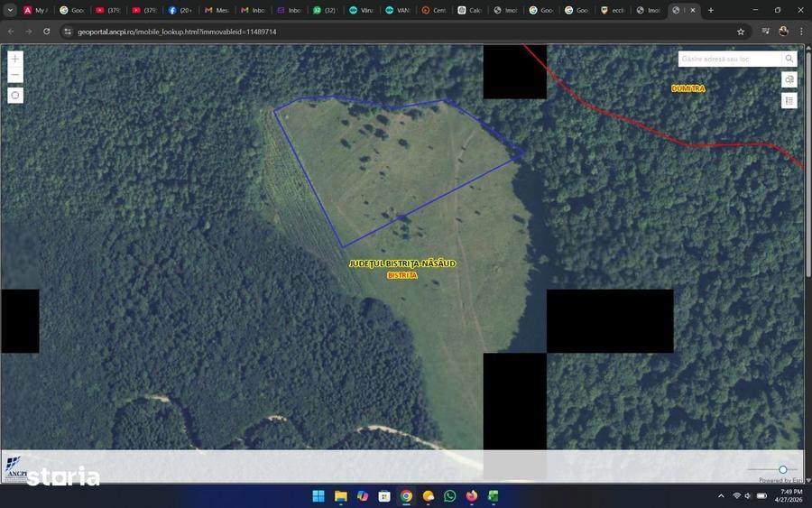Reload the geoportal page
Screen dimensions: 812x508
tap(47, 32)
